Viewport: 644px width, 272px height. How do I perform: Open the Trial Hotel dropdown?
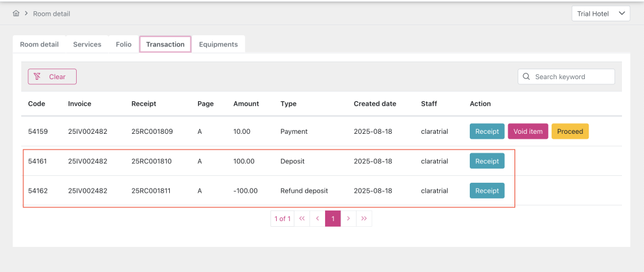(x=600, y=13)
